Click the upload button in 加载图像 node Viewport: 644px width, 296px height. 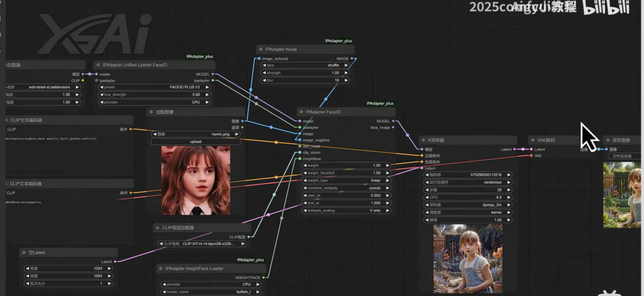[x=196, y=142]
